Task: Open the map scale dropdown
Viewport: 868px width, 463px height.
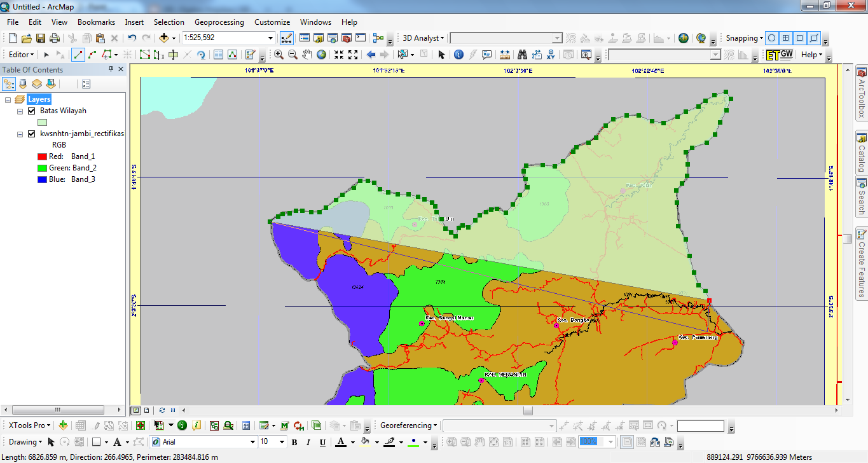Action: pos(271,38)
